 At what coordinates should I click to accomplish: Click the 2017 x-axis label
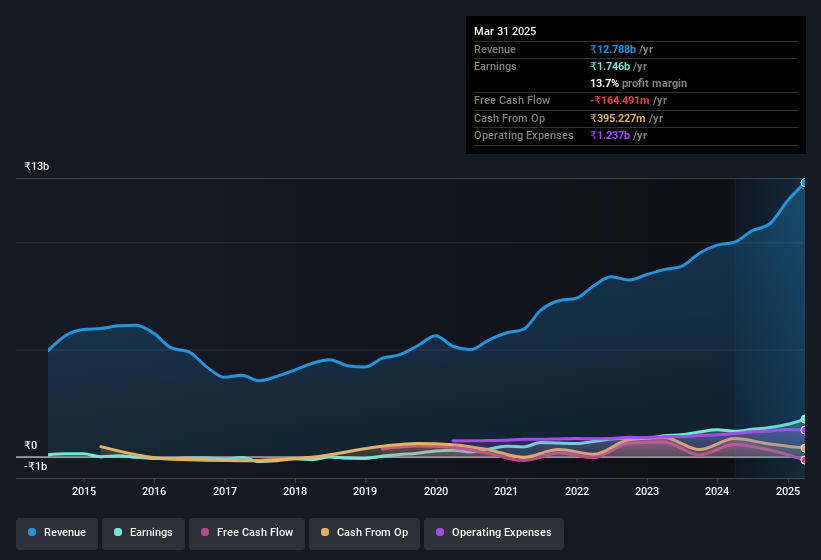pos(225,491)
